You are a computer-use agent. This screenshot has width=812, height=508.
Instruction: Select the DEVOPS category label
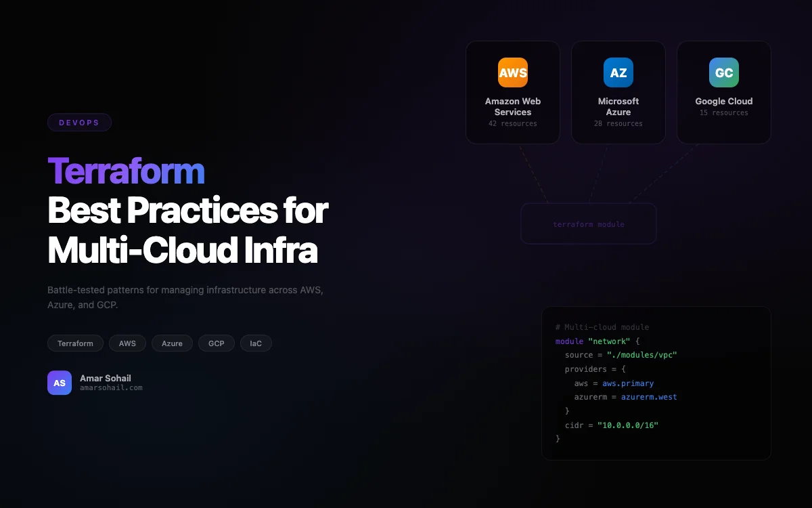tap(79, 122)
